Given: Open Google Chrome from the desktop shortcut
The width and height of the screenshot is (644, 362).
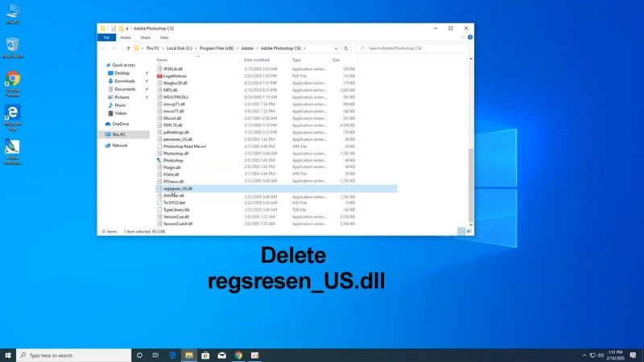Looking at the screenshot, I should [13, 80].
